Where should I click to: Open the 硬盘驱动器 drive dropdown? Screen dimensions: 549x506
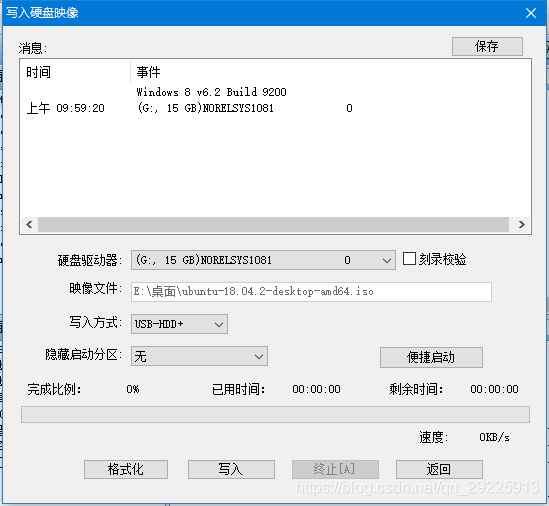point(263,260)
